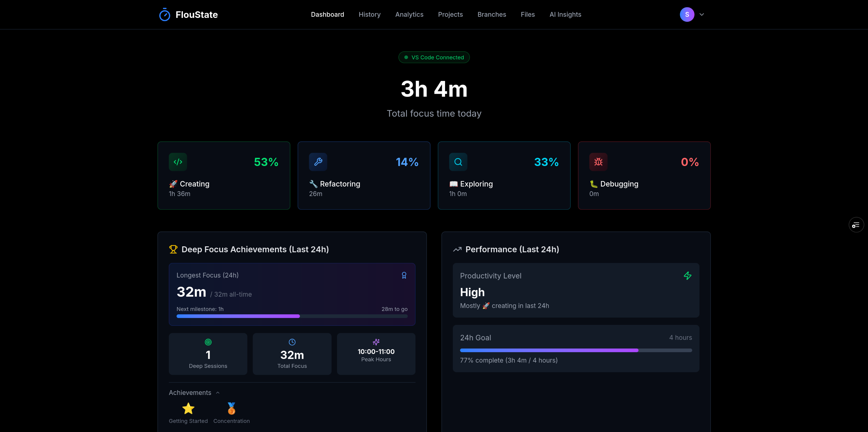The height and width of the screenshot is (432, 868).
Task: Click the Debugging bug icon
Action: (598, 162)
